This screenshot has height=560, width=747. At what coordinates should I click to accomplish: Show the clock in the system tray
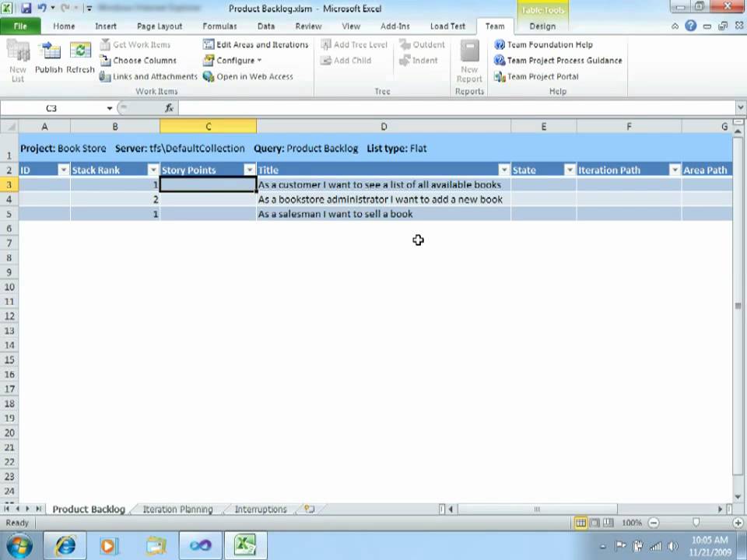tap(710, 546)
